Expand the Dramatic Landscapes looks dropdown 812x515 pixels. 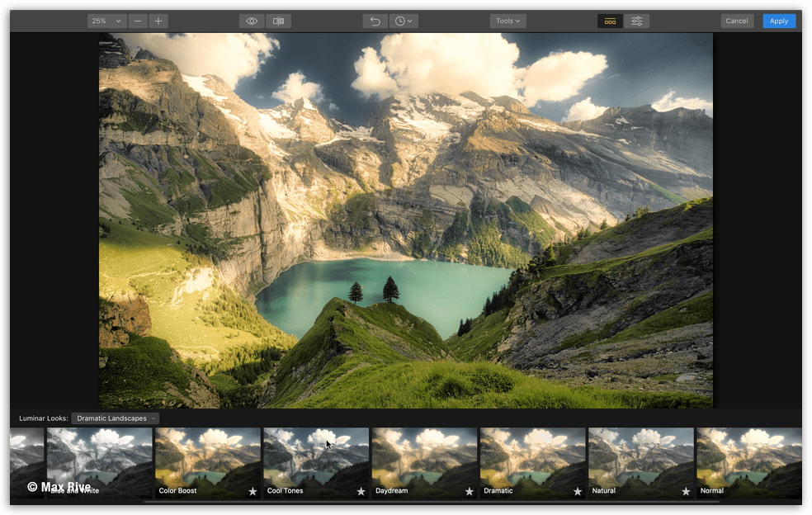(x=114, y=418)
